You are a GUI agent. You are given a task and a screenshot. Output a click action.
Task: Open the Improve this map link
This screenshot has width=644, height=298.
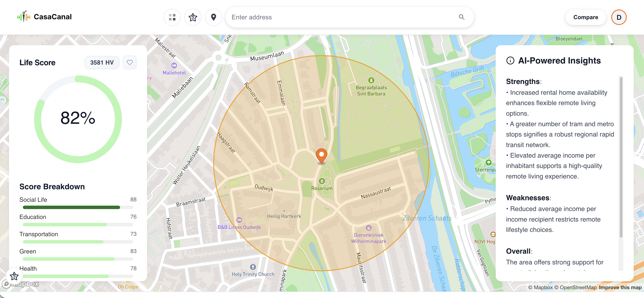(x=620, y=287)
